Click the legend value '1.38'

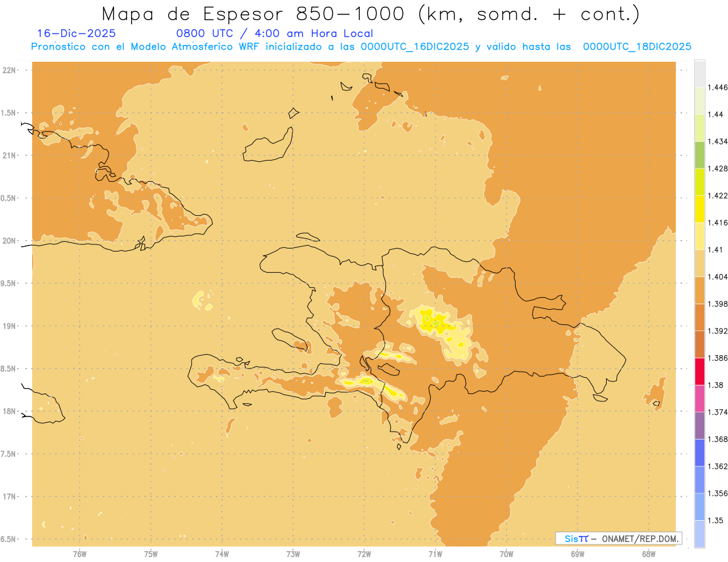(x=716, y=385)
